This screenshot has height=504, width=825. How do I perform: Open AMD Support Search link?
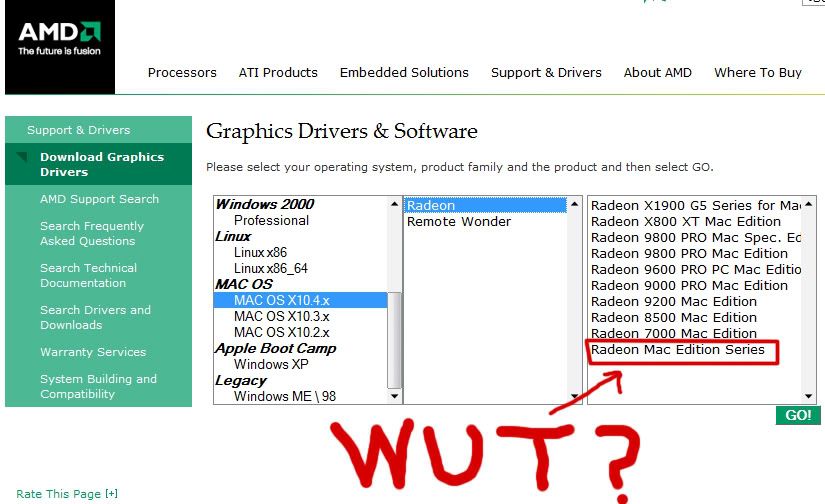99,199
